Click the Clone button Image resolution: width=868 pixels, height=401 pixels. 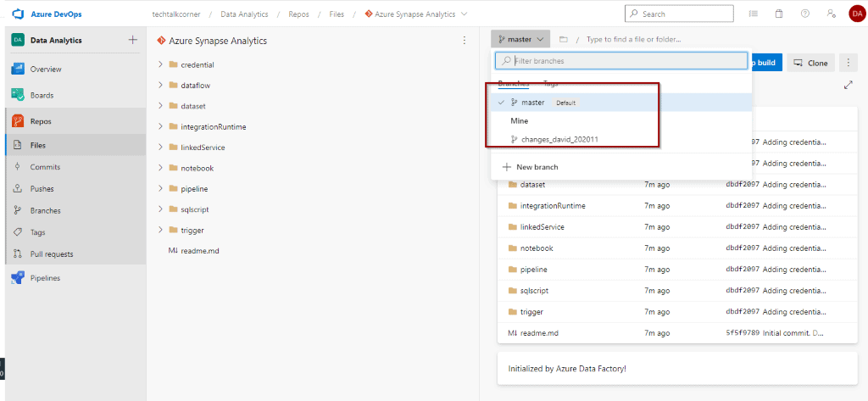(811, 63)
